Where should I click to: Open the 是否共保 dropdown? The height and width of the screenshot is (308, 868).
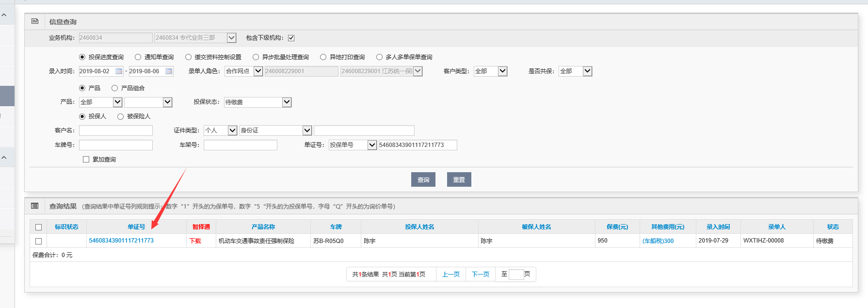click(x=576, y=71)
